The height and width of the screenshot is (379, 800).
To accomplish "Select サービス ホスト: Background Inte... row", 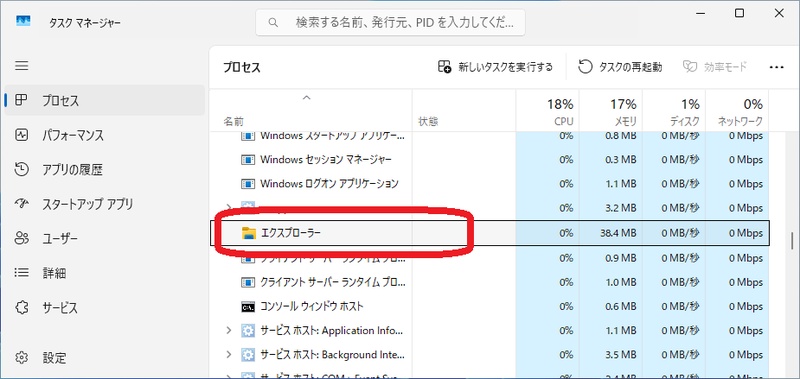I will click(490, 355).
